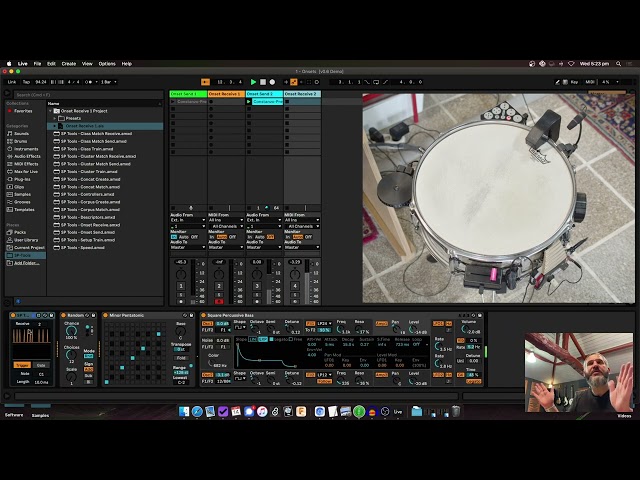Toggle the MIDI map mode button
The height and width of the screenshot is (480, 640).
click(590, 82)
